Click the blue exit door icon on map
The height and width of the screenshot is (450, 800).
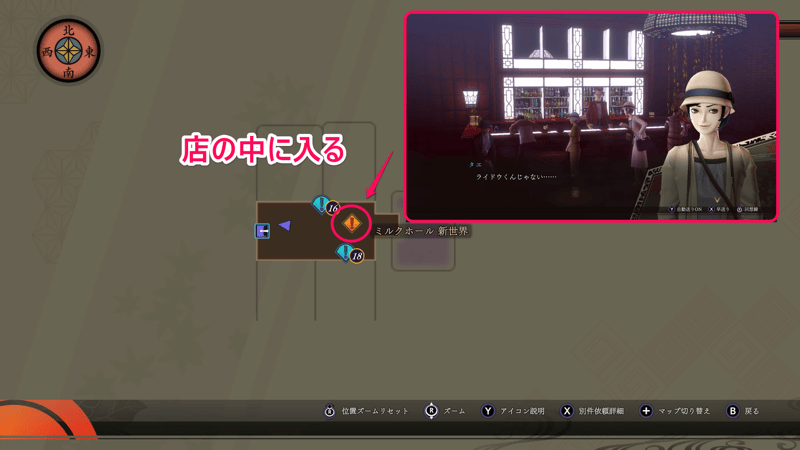262,231
